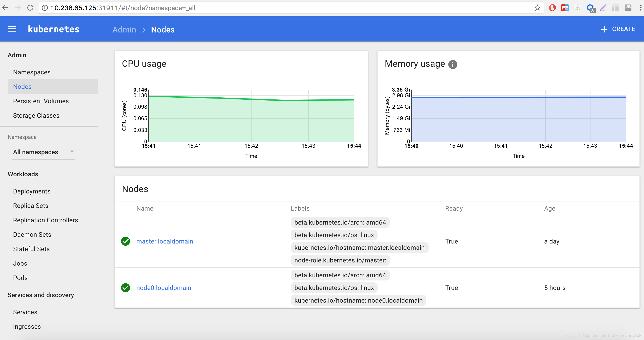Bookmark this page with the star icon
644x340 pixels.
point(537,8)
